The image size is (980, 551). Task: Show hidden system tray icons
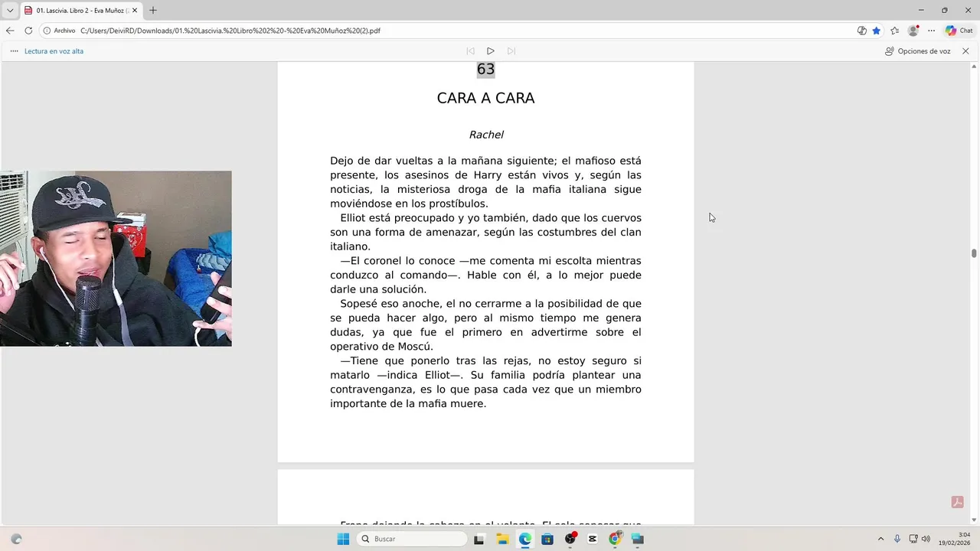point(880,539)
